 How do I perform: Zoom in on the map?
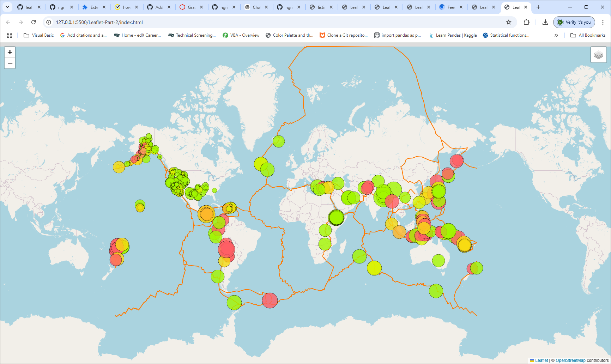[x=10, y=52]
